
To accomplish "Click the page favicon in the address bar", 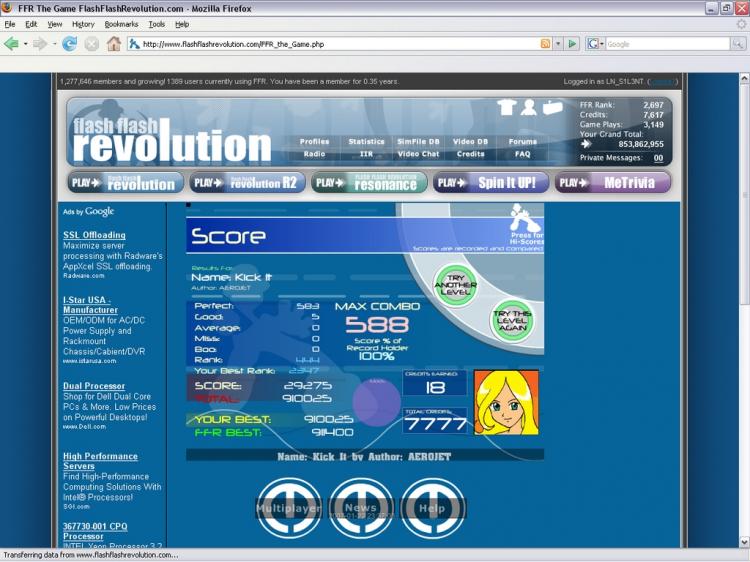I will (134, 44).
